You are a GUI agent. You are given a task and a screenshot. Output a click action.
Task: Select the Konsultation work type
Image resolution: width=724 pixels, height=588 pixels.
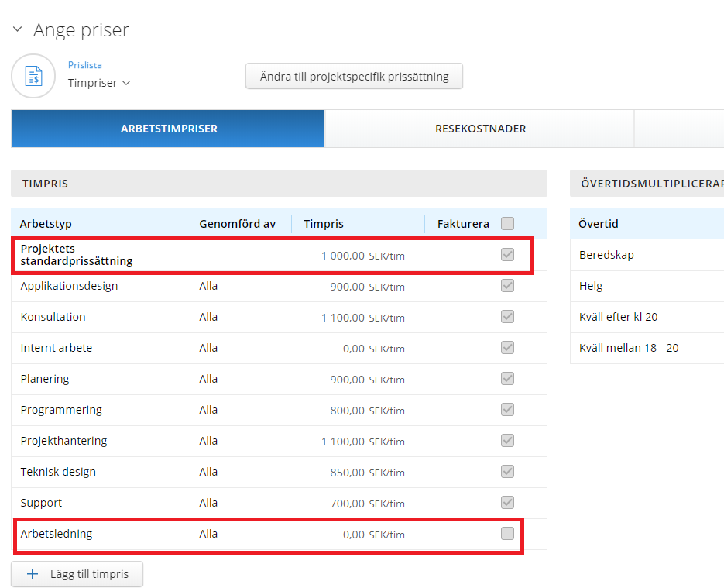pyautogui.click(x=53, y=316)
